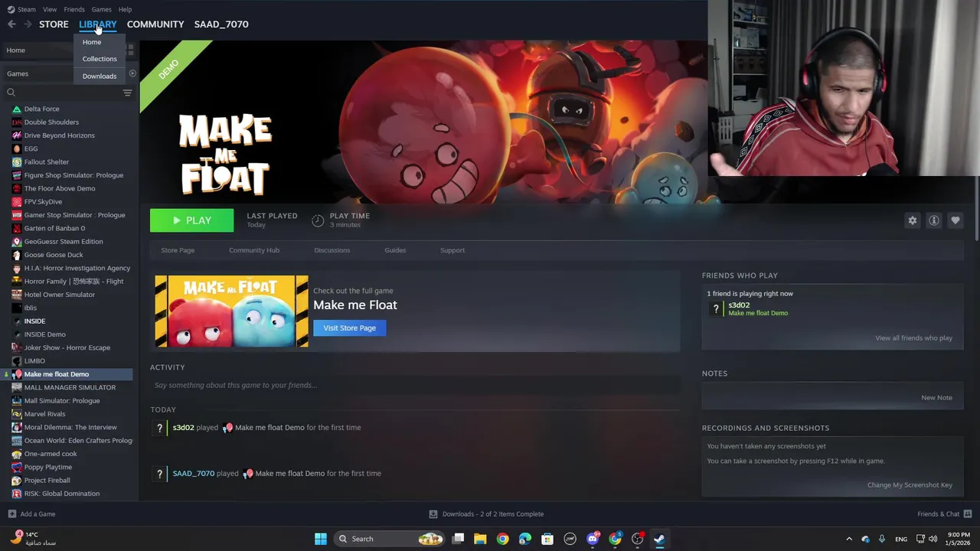This screenshot has height=551, width=980.
Task: Select Home in Library dropdown menu
Action: coord(92,42)
